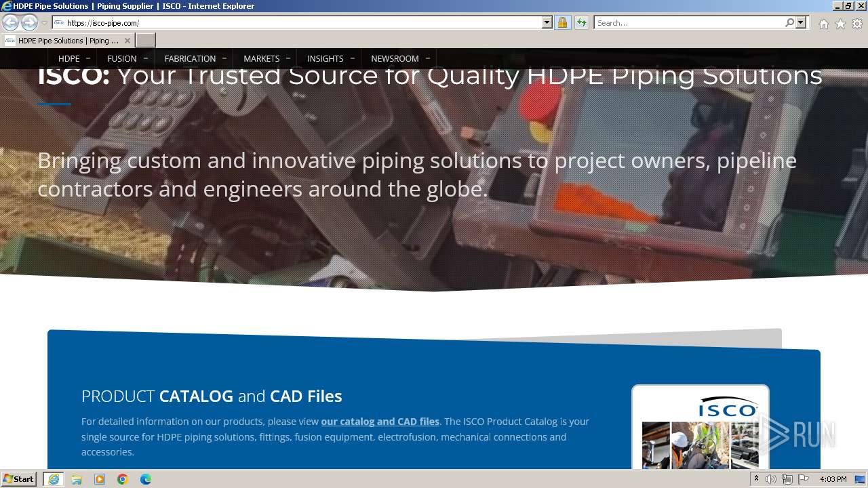Open the Tools gear icon

pos(857,24)
